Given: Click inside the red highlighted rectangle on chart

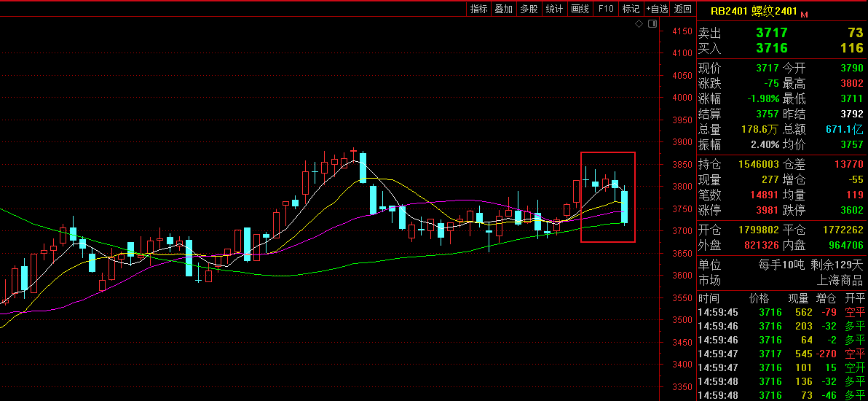Looking at the screenshot, I should click(x=608, y=196).
